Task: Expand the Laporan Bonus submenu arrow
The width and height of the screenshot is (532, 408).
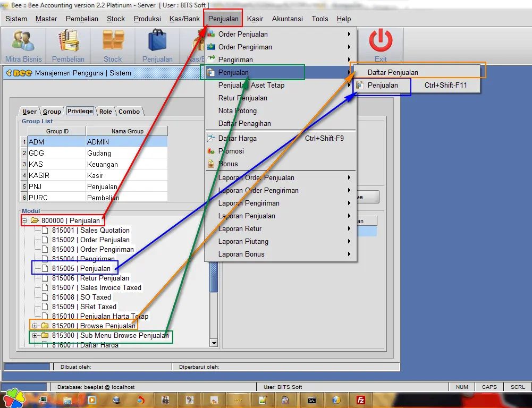Action: pos(349,254)
